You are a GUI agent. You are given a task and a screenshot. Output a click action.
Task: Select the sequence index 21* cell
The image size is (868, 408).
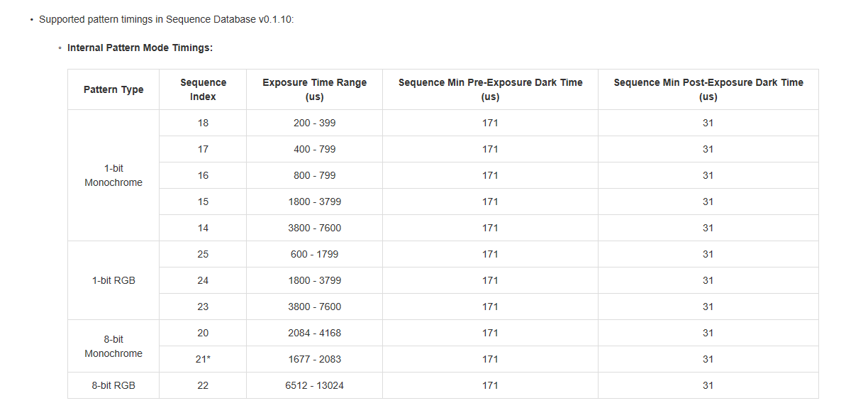click(203, 359)
